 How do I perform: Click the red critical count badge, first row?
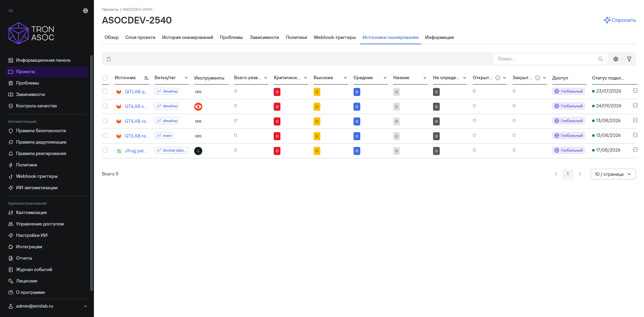[x=277, y=92]
